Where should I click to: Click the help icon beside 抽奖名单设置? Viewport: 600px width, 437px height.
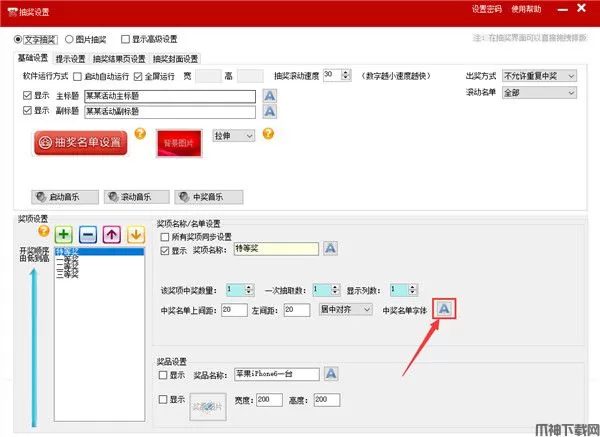click(x=140, y=134)
